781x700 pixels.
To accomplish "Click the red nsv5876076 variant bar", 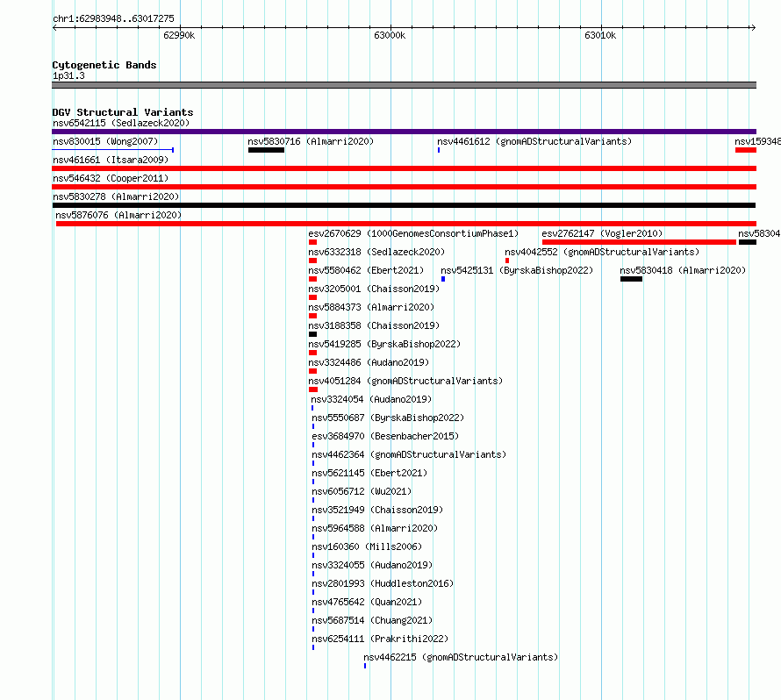I will [406, 224].
